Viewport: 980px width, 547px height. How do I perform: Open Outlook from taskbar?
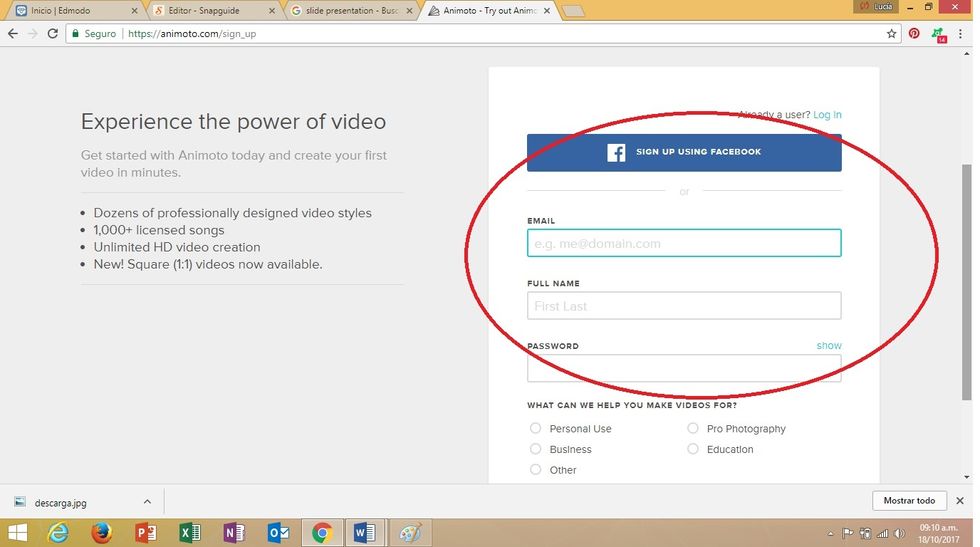[278, 533]
